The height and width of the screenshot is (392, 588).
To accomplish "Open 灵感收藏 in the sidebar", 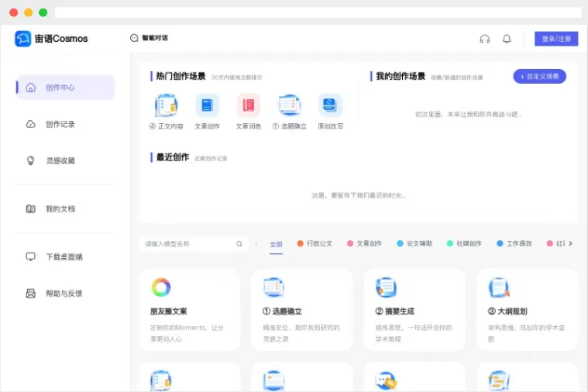I will click(60, 160).
